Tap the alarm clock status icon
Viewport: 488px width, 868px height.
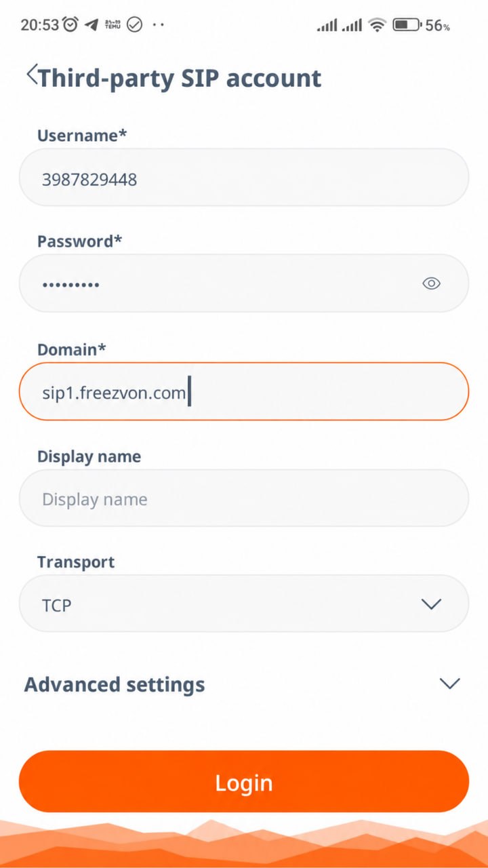(70, 25)
